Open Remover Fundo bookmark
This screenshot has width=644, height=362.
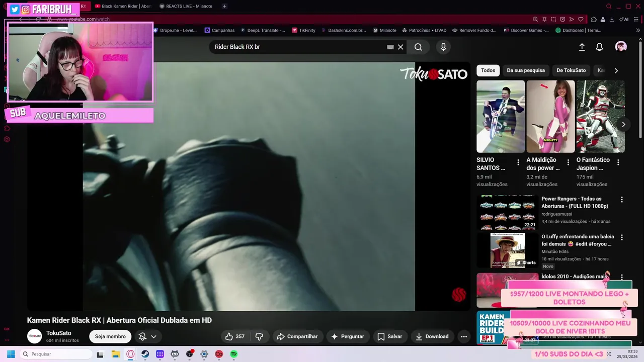pyautogui.click(x=474, y=30)
